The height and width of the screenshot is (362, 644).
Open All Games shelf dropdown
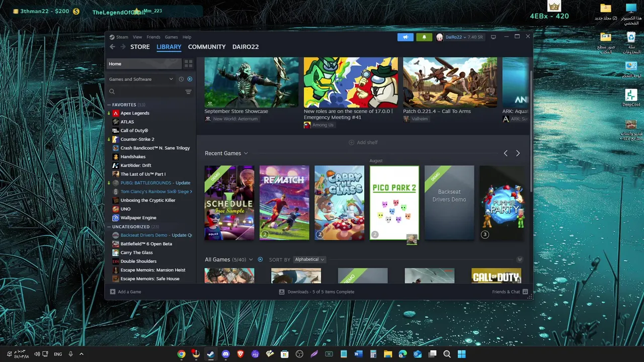pos(251,259)
